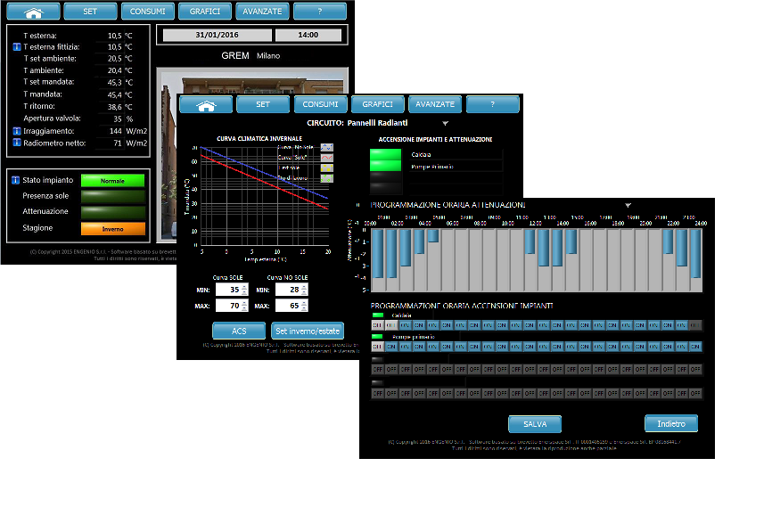Toggle Pompe primario OFF cell at 00:00
The image size is (772, 532).
[378, 347]
